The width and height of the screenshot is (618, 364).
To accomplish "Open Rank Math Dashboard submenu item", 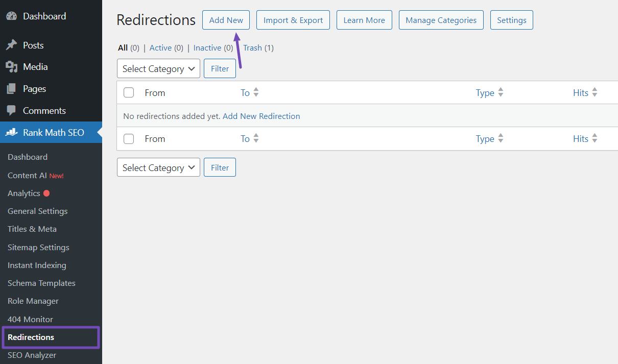I will pyautogui.click(x=28, y=157).
